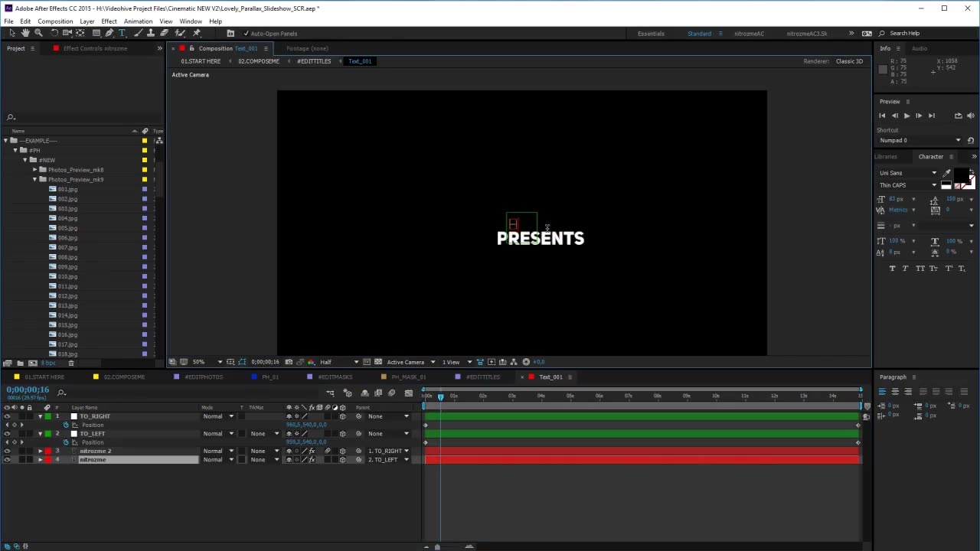Open the Animation menu
Screen dimensions: 980x551
[138, 21]
